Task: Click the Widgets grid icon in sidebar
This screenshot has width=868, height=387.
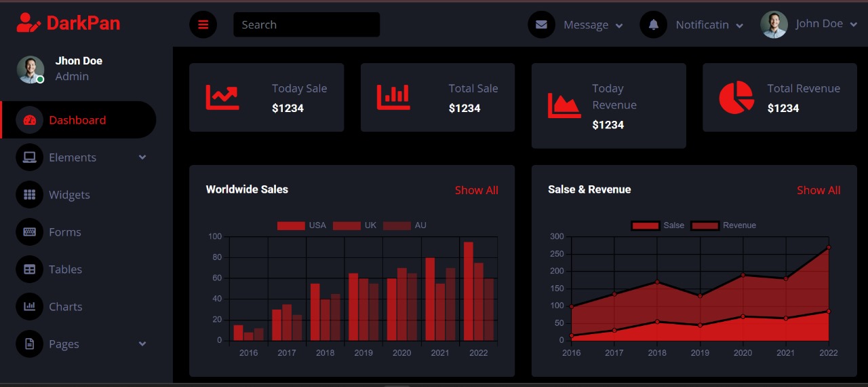Action: [29, 195]
